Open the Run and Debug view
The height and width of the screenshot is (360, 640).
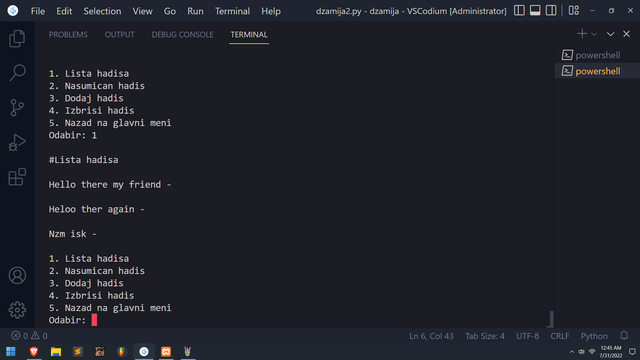[17, 142]
